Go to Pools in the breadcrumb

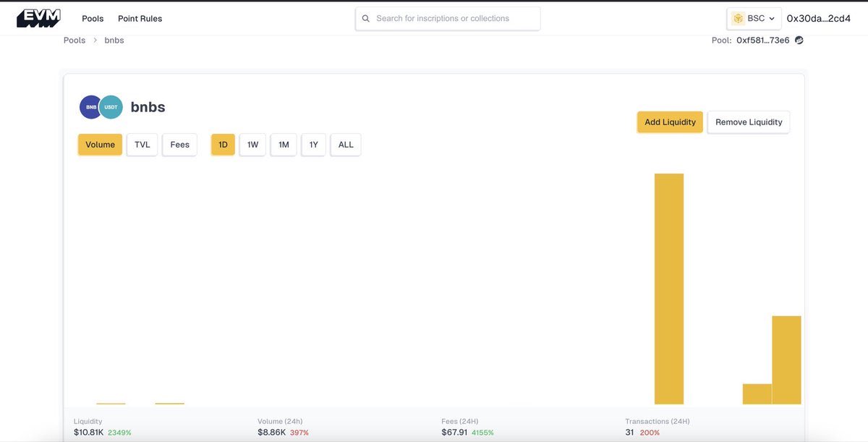[75, 41]
